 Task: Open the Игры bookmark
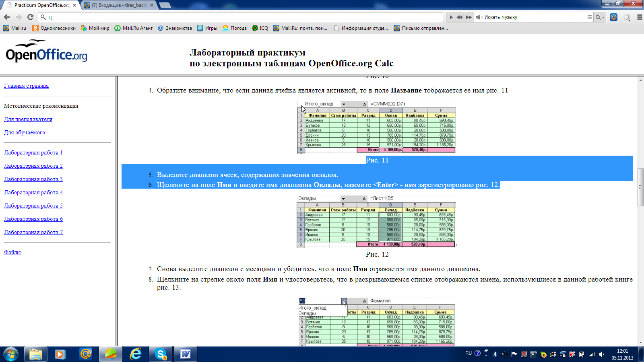207,28
